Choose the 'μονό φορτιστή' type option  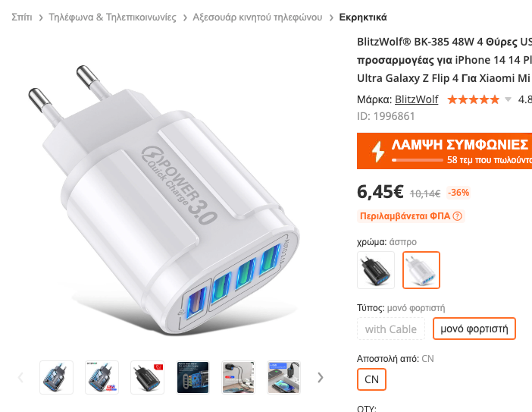pyautogui.click(x=474, y=329)
